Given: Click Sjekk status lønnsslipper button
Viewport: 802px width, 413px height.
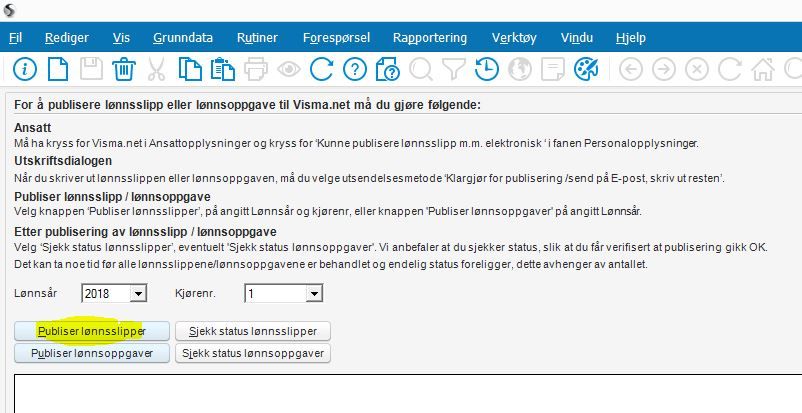Looking at the screenshot, I should pyautogui.click(x=253, y=331).
